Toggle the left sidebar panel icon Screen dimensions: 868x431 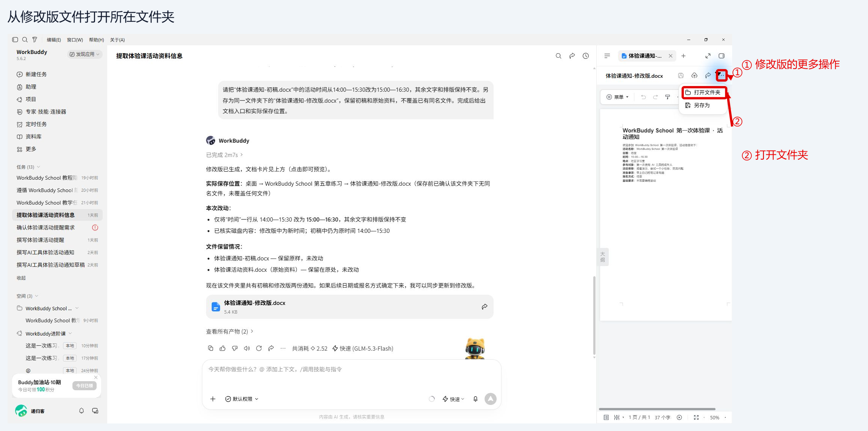click(x=15, y=40)
